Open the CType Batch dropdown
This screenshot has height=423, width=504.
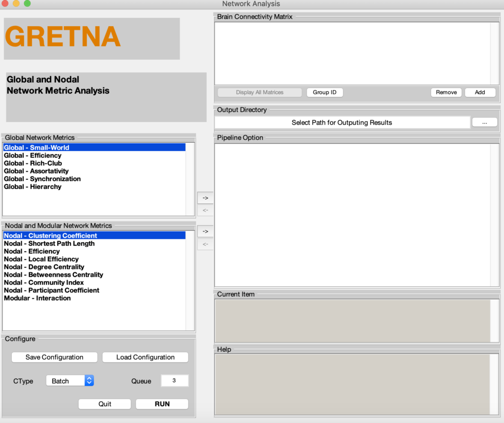click(70, 381)
